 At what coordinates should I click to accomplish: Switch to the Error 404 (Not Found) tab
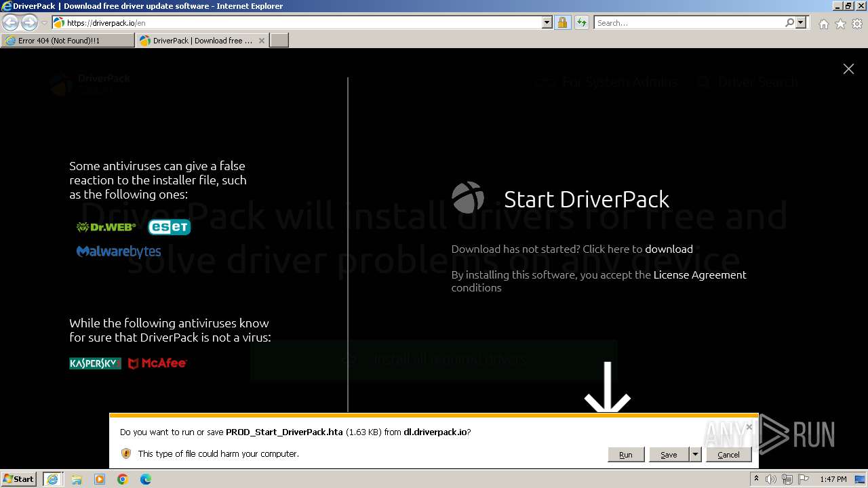pos(68,41)
